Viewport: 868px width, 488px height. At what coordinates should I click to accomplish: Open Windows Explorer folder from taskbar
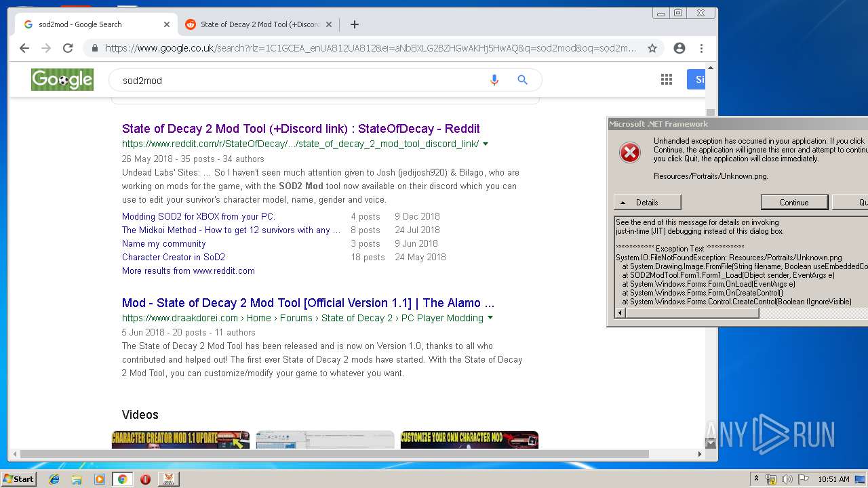(77, 479)
